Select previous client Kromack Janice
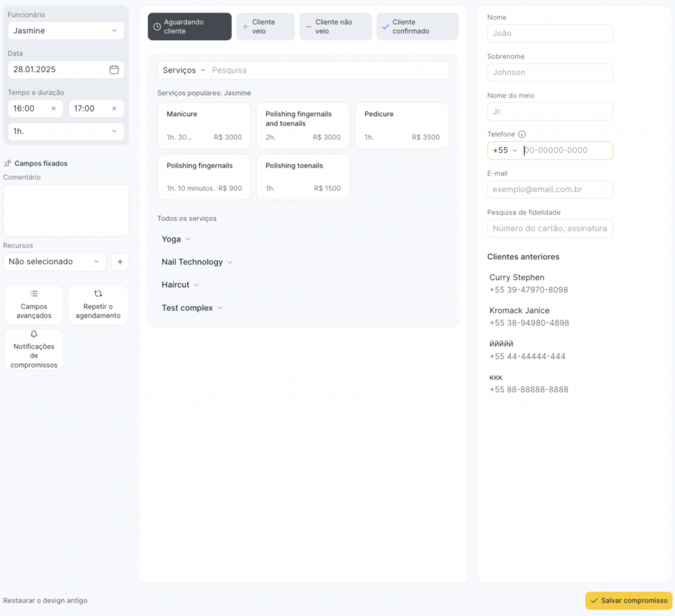675x616 pixels. [x=529, y=317]
